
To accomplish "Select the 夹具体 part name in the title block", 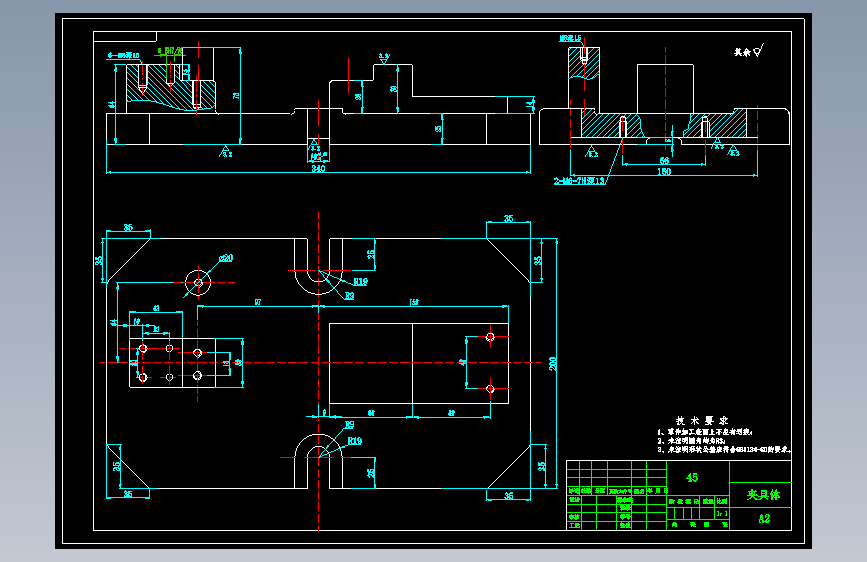I will [x=763, y=495].
